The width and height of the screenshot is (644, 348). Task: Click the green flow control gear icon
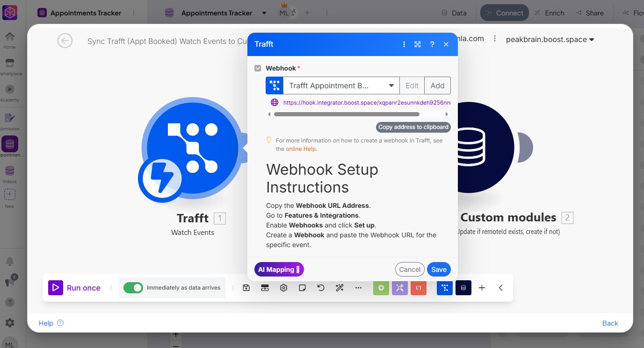coord(381,288)
